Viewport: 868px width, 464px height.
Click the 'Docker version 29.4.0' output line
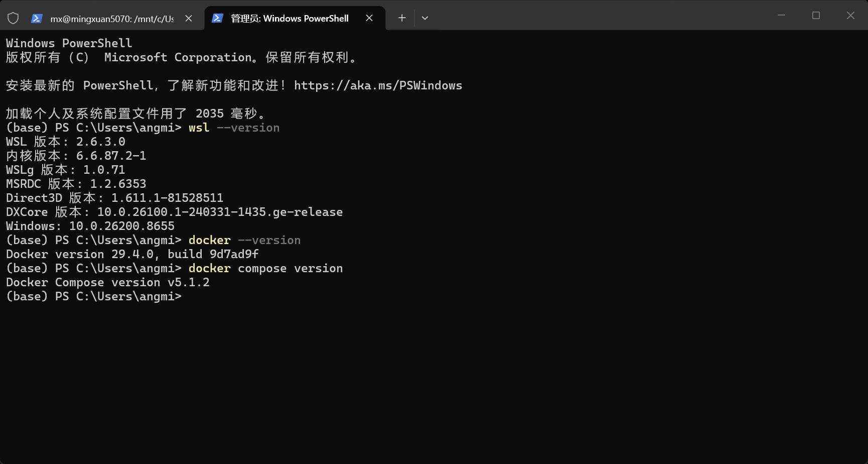point(132,254)
